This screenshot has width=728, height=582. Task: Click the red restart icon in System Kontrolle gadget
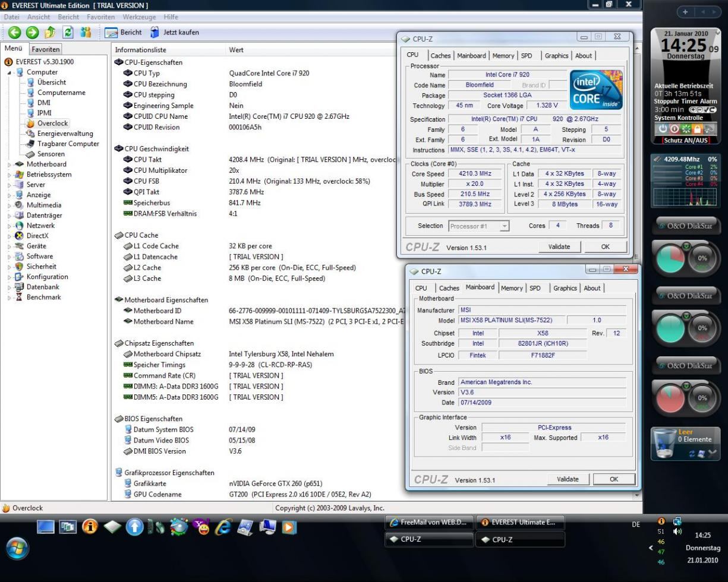pos(674,128)
